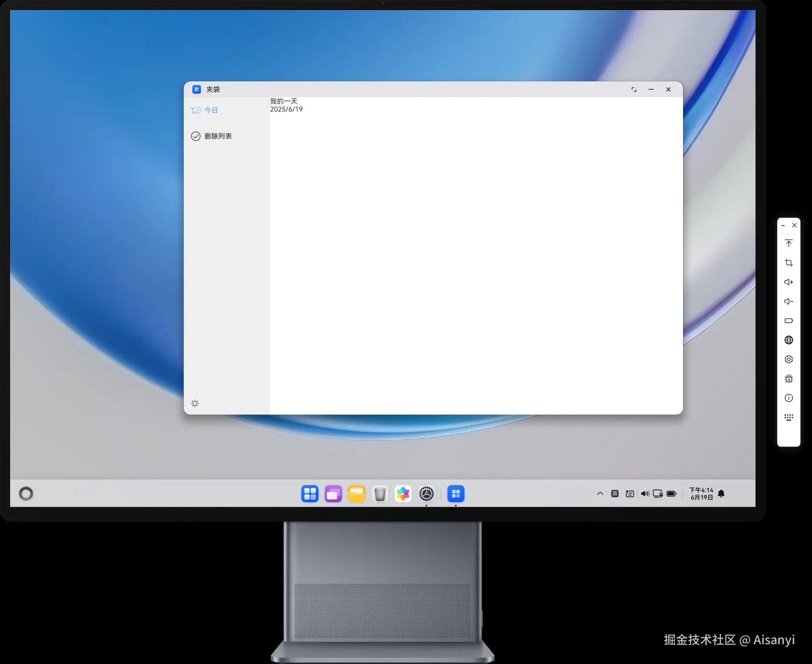Open the notification bell

[721, 494]
